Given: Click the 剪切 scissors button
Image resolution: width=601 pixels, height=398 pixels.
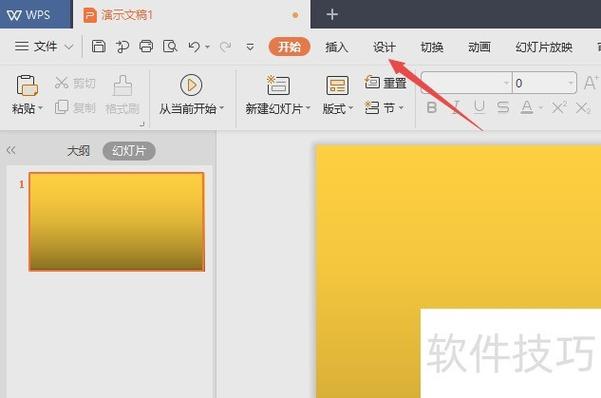Looking at the screenshot, I should [x=75, y=83].
